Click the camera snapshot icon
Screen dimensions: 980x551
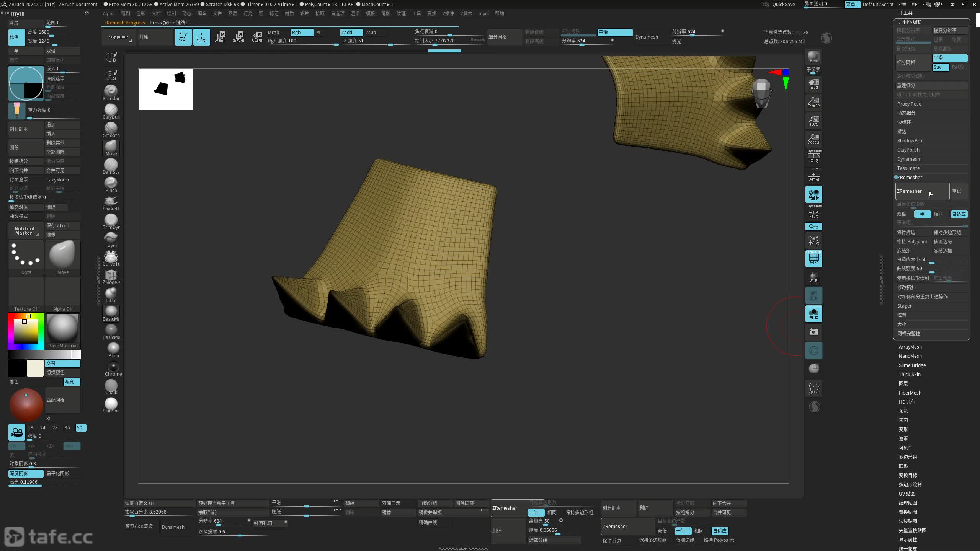coord(813,332)
